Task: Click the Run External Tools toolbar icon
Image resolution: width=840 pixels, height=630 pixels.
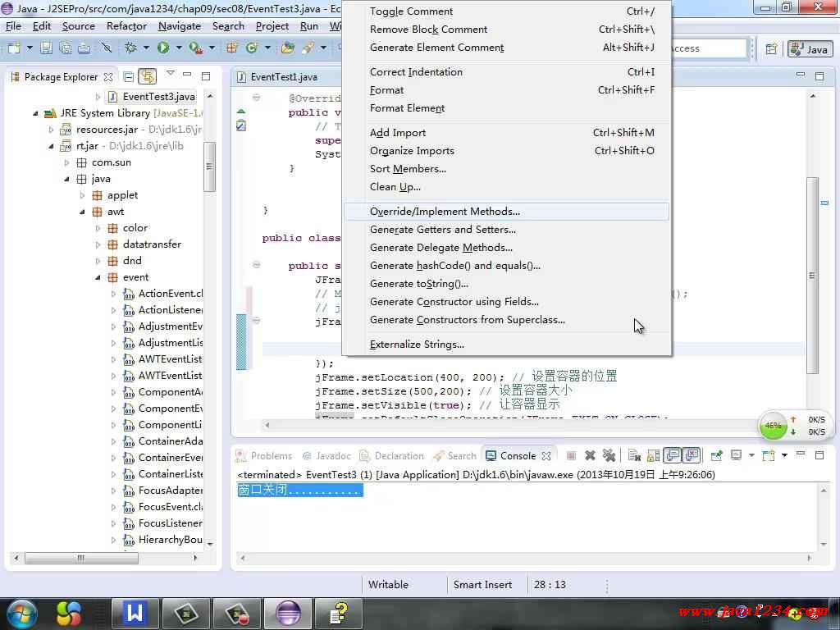Action: click(195, 48)
